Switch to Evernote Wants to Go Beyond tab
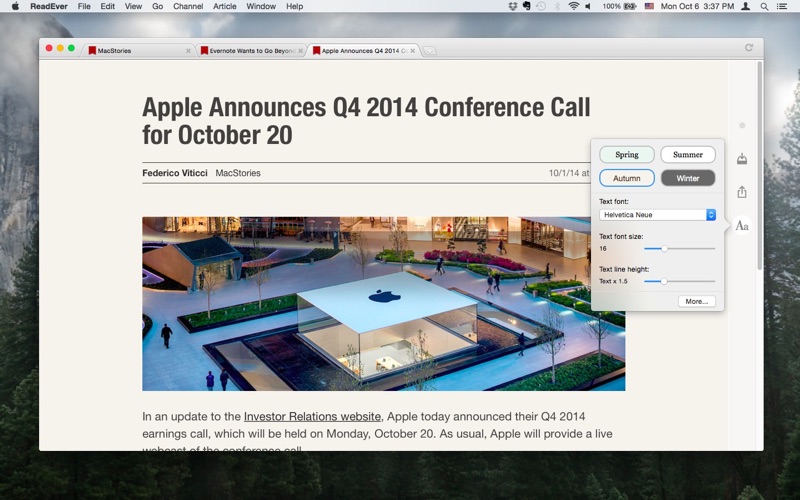The image size is (800, 500). click(249, 51)
